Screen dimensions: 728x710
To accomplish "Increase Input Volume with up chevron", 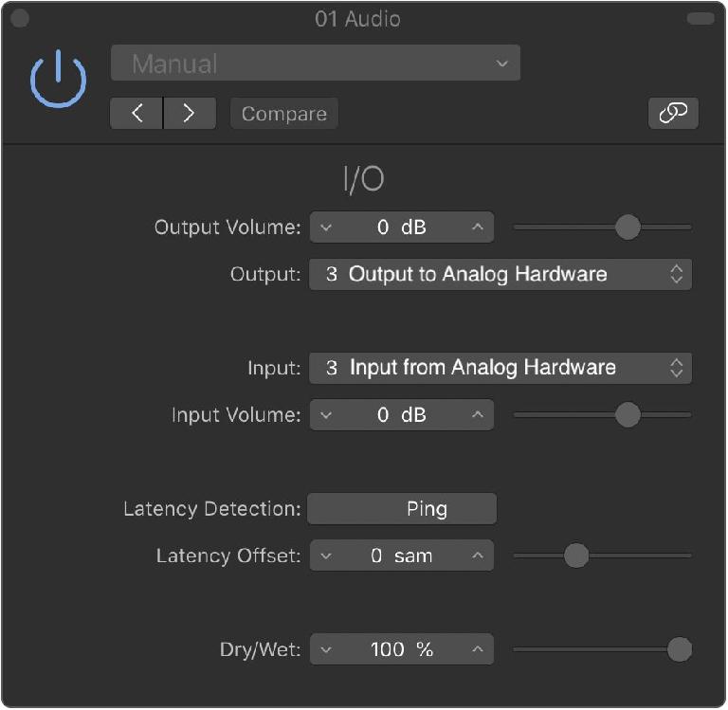I will (478, 415).
